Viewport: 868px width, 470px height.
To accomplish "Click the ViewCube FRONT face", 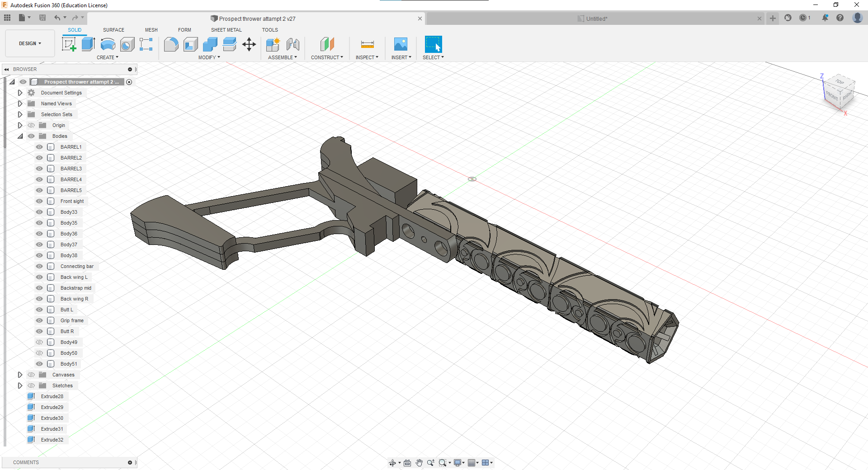I will (832, 95).
